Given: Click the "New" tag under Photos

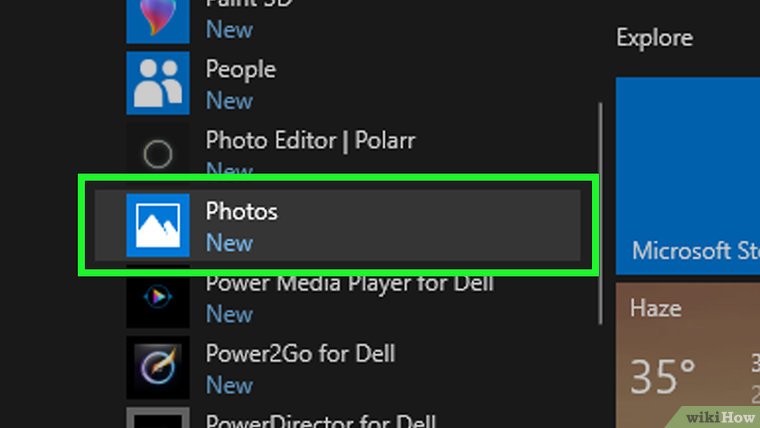Looking at the screenshot, I should click(229, 243).
